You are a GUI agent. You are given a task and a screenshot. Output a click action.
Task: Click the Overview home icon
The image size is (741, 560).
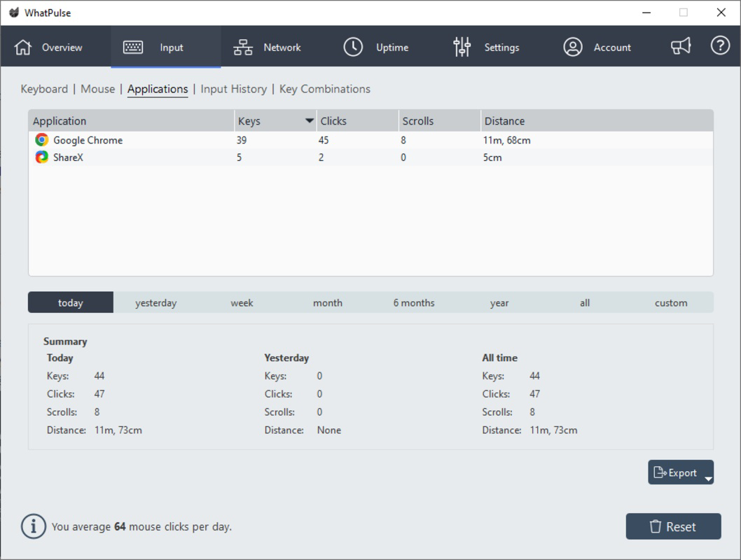click(x=22, y=47)
